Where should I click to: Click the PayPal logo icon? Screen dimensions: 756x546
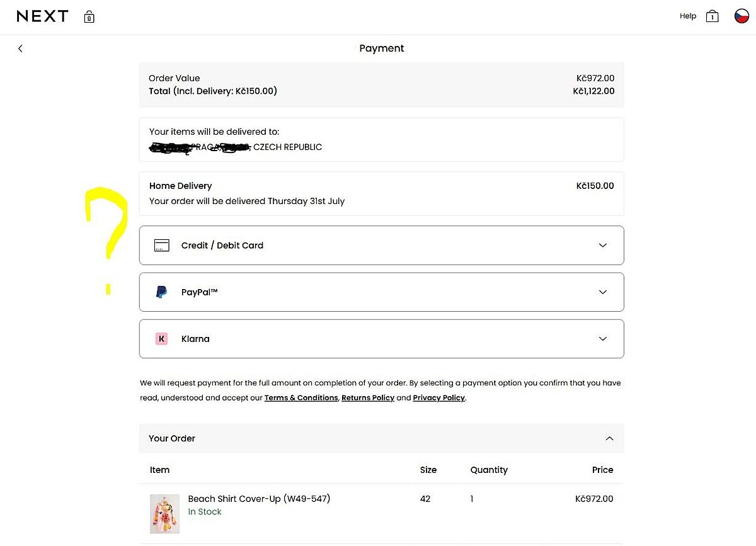coord(161,292)
